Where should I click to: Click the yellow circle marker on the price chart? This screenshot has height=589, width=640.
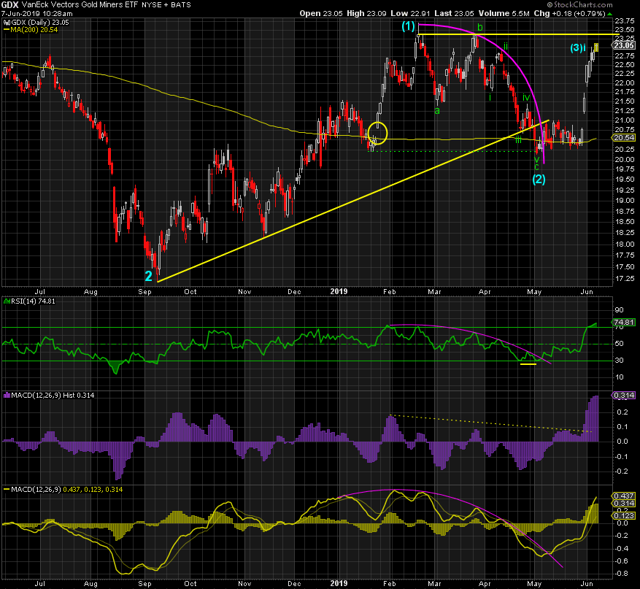click(378, 133)
